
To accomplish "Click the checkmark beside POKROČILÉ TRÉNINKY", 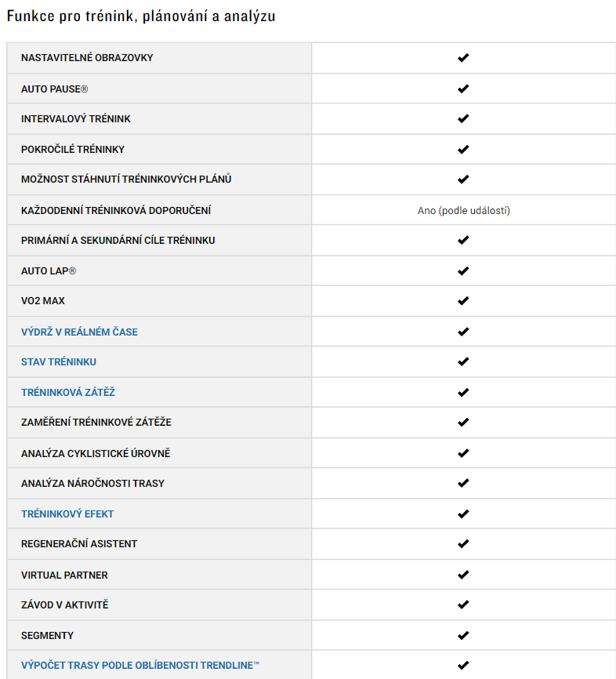I will tap(463, 150).
